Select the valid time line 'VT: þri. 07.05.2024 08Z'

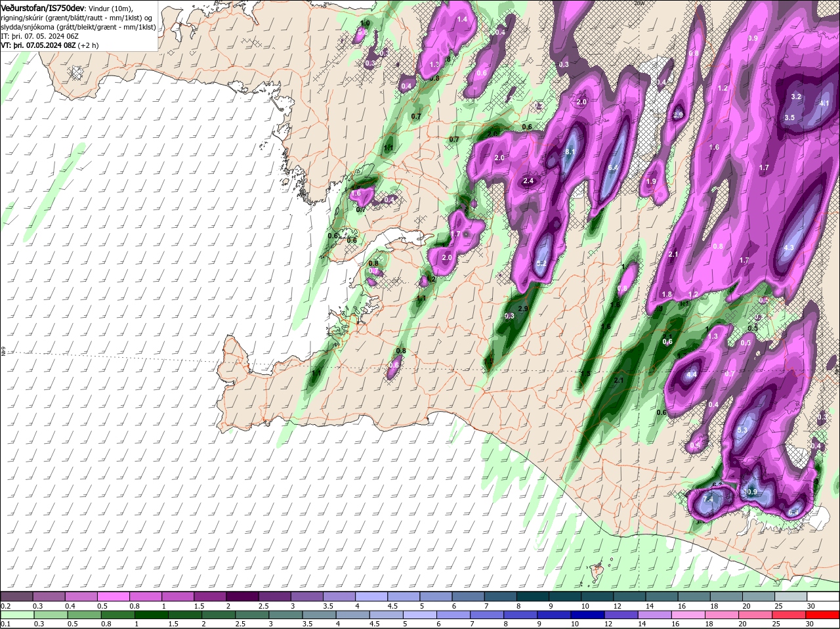tap(39, 45)
